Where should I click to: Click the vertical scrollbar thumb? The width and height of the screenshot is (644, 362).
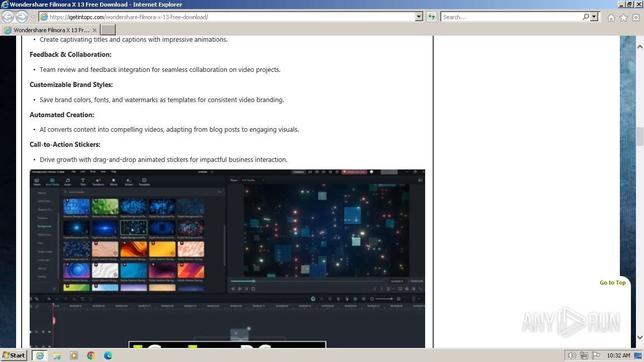tap(640, 136)
